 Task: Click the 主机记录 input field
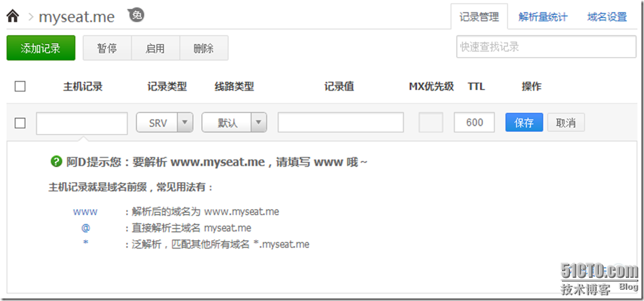tap(81, 123)
